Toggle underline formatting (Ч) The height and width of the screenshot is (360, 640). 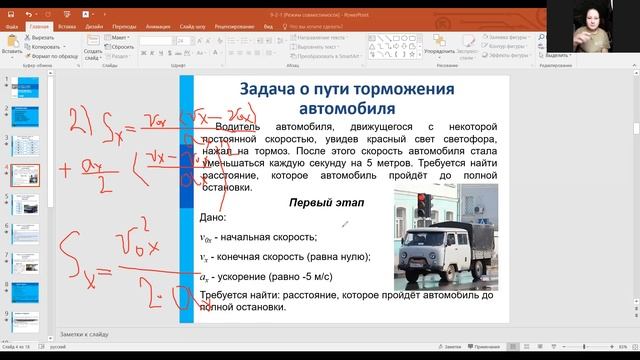pyautogui.click(x=161, y=53)
